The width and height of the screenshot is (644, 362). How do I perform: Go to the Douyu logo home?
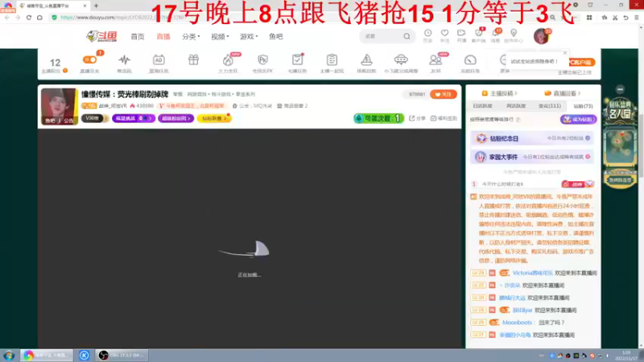pos(101,36)
